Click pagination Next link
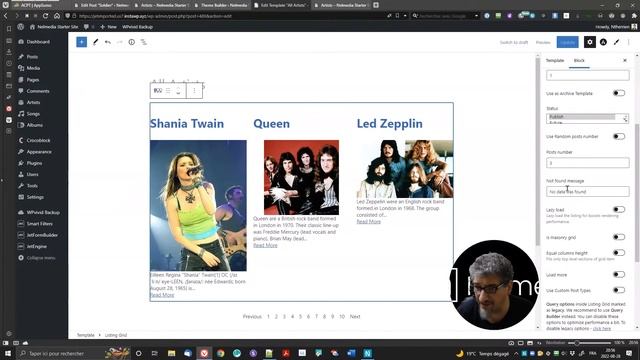This screenshot has width=640, height=360. pos(355,316)
